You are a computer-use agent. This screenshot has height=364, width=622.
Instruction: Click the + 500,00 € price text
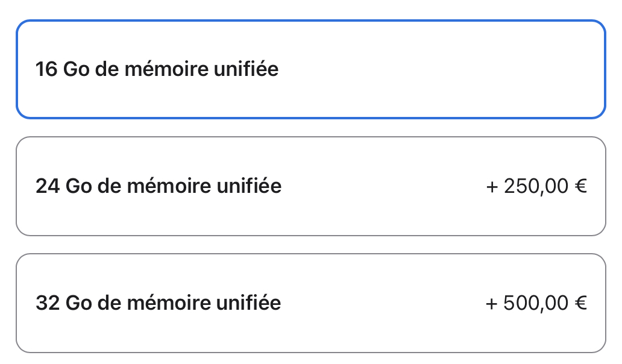536,303
